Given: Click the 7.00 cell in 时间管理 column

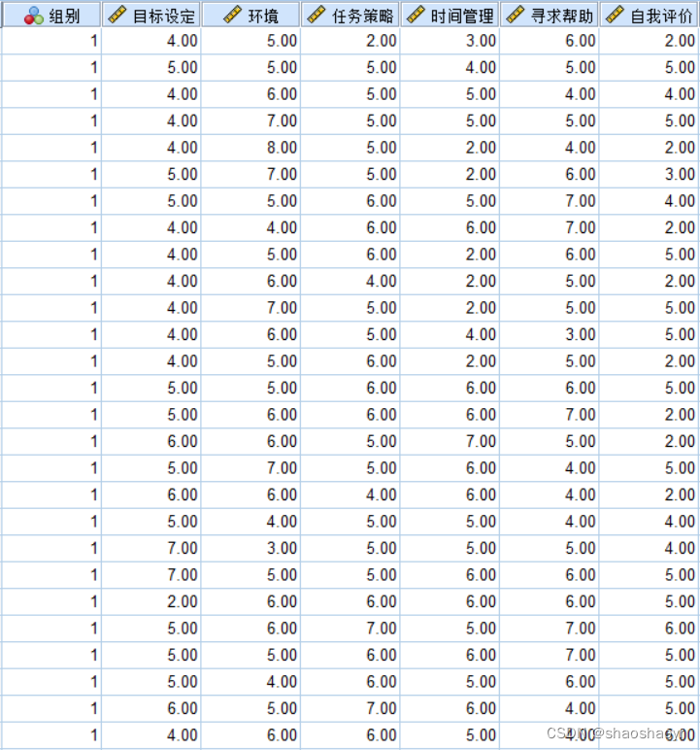Looking at the screenshot, I should [x=450, y=441].
